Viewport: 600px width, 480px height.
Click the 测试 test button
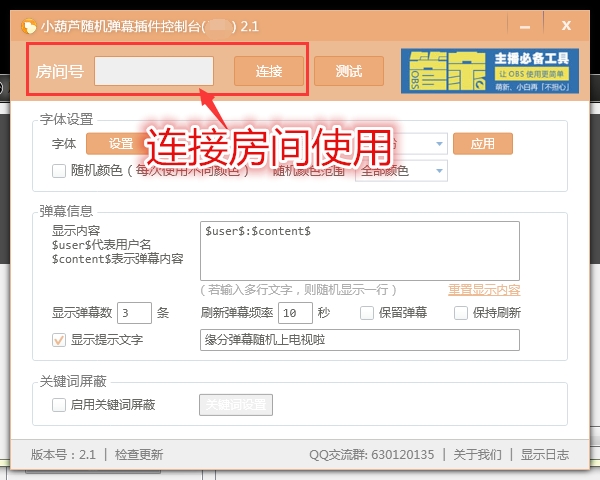click(x=349, y=71)
